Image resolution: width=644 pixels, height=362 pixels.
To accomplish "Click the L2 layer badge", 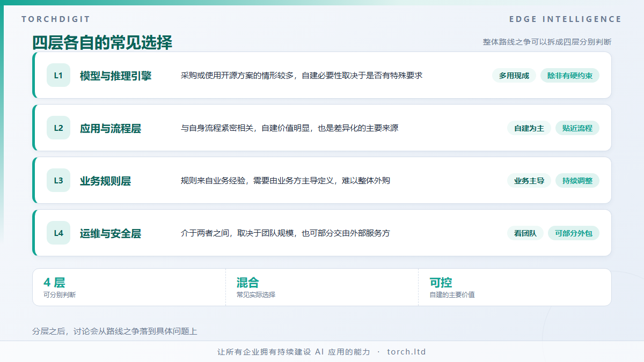I will (58, 128).
